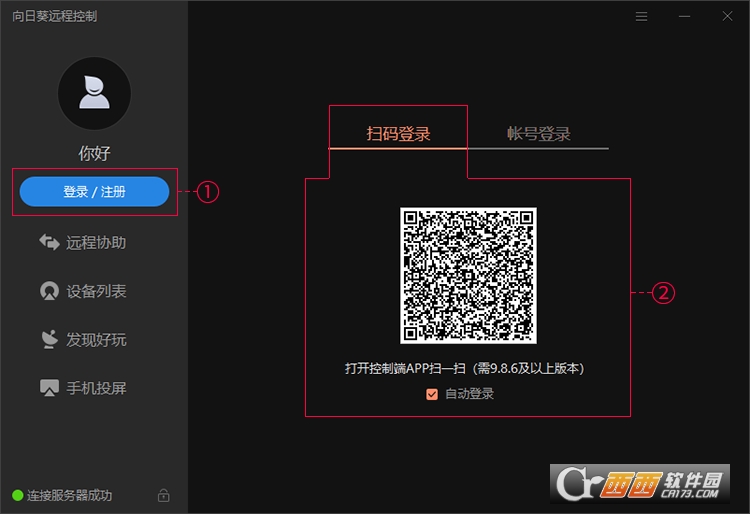Image resolution: width=750 pixels, height=514 pixels.
Task: Minimize the 向日葵 window
Action: 684,17
